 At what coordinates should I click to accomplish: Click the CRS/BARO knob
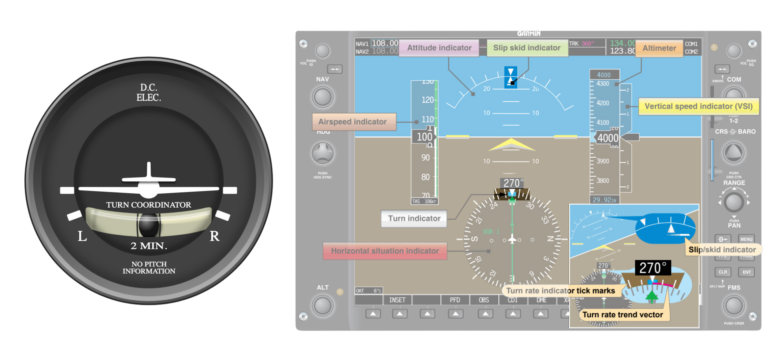click(733, 153)
